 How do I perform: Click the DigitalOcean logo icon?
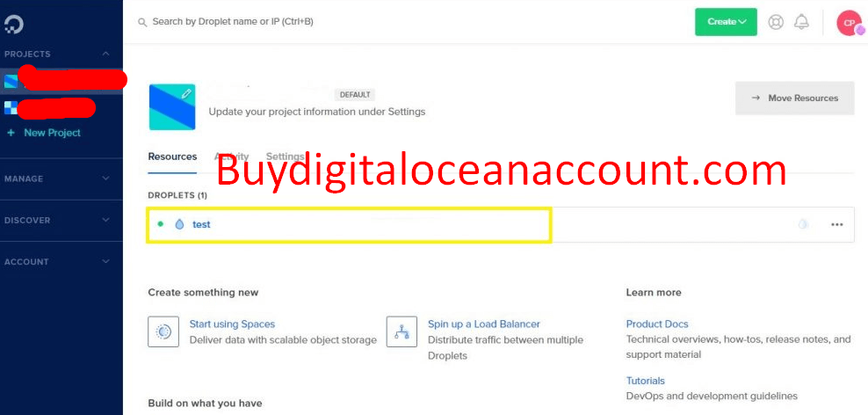click(14, 25)
